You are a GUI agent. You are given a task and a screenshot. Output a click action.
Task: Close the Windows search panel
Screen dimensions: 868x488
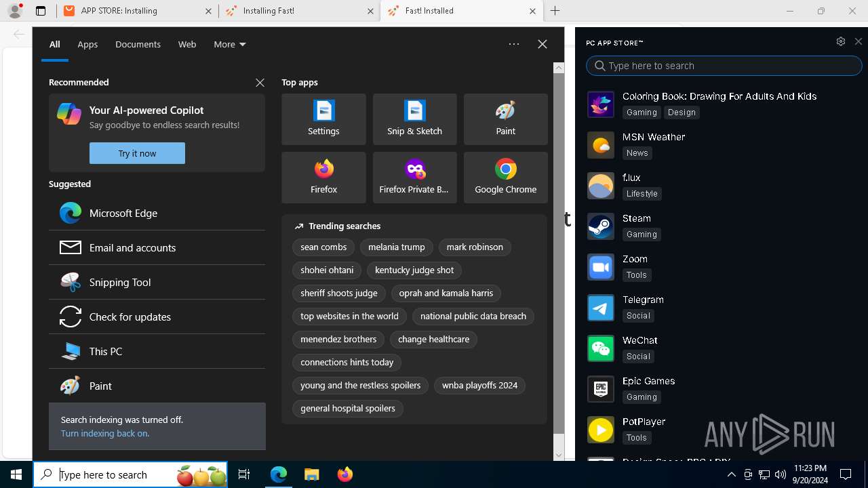click(542, 44)
